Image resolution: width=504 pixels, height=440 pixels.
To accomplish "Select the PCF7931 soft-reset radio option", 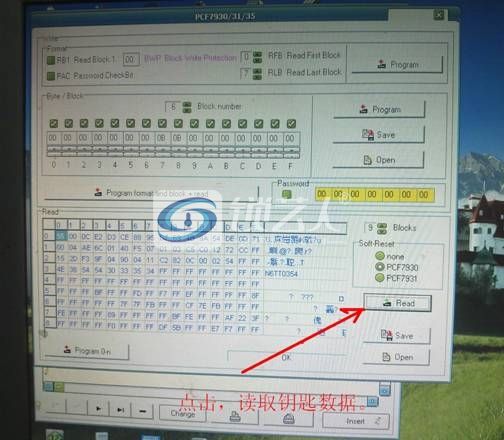I will (380, 278).
